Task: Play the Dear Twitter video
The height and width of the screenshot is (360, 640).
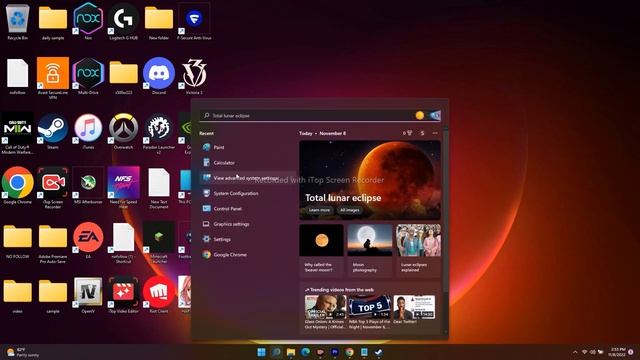Action: [x=413, y=307]
